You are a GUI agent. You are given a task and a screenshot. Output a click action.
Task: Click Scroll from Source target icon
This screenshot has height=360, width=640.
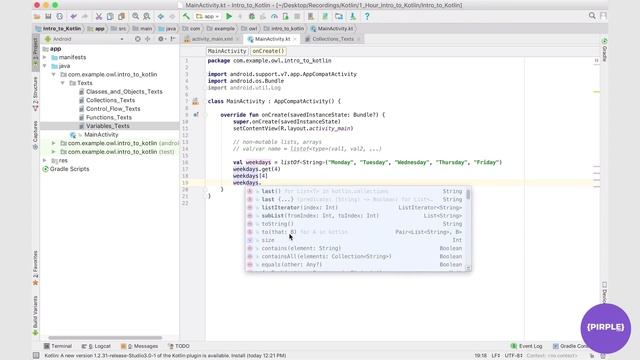pyautogui.click(x=138, y=39)
